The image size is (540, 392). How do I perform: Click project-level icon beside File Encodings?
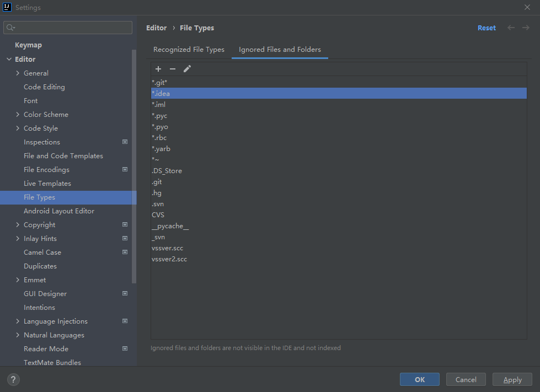point(125,170)
